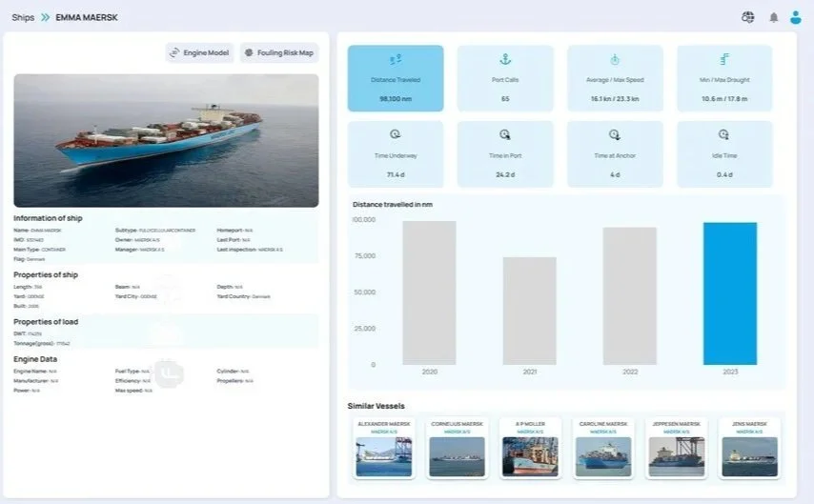
Task: Open the Engine Model button
Action: pyautogui.click(x=200, y=52)
